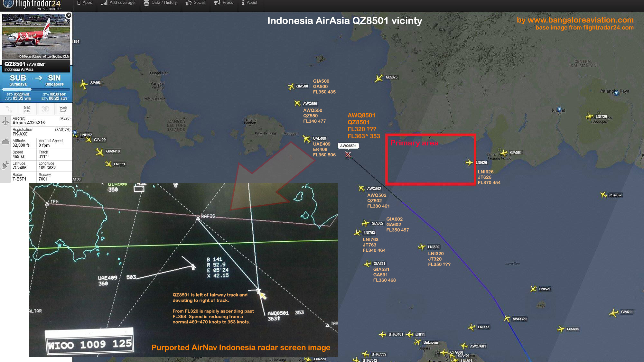Click the PK-AXC registration value
This screenshot has height=362, width=644.
coord(20,134)
